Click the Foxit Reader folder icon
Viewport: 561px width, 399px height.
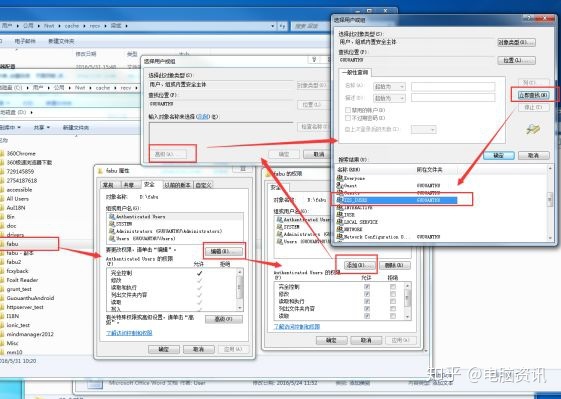2,280
